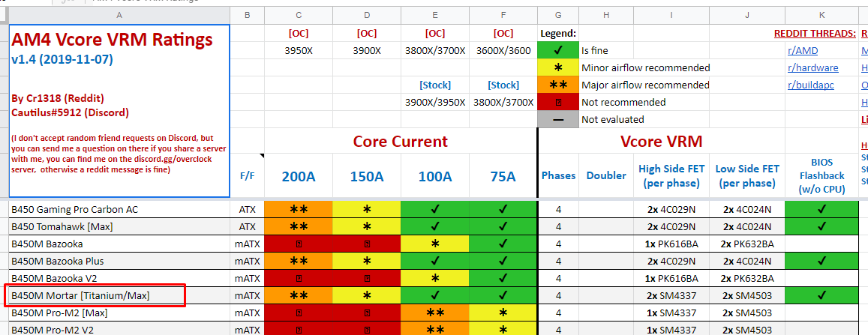Screen dimensions: 868x335
Task: Select the Vcore VRM header cell
Action: click(661, 141)
